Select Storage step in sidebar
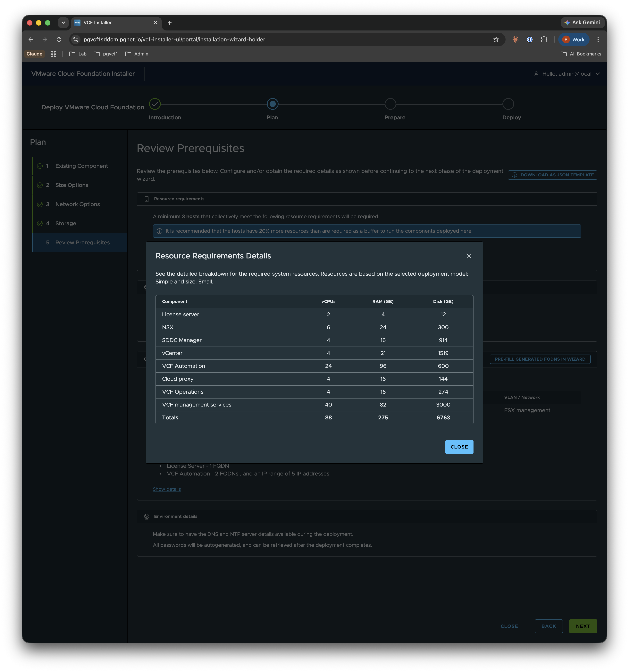629x672 pixels. 80,223
